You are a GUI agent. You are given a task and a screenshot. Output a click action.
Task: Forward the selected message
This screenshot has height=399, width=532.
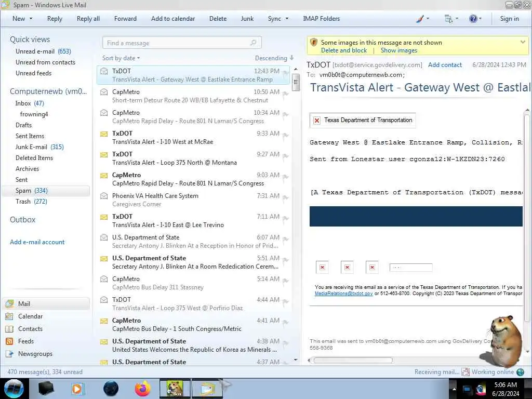pos(125,19)
